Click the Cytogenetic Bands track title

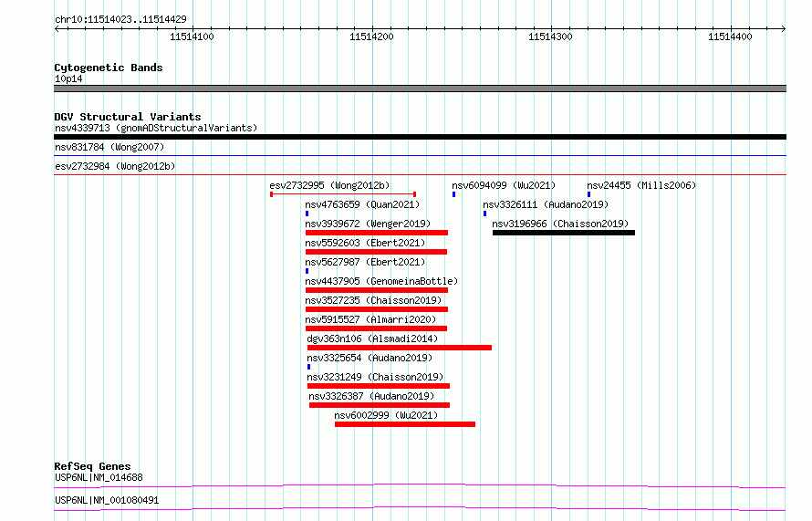[x=109, y=68]
